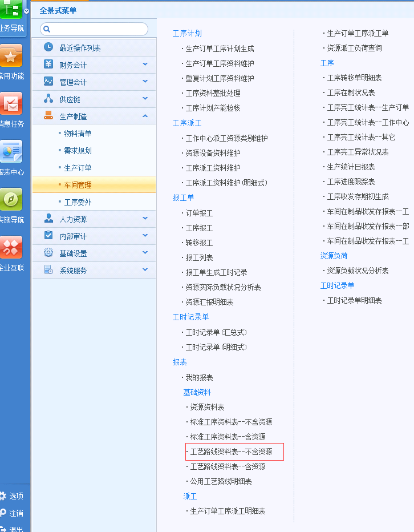Expand the 人力资源 section
414x532 pixels.
pos(145,219)
